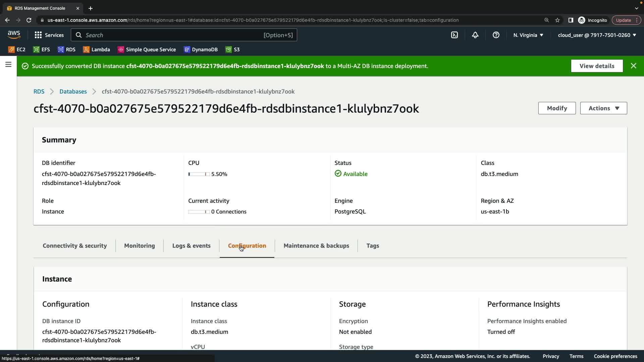
Task: Open the cloud_user account menu
Action: (x=597, y=35)
